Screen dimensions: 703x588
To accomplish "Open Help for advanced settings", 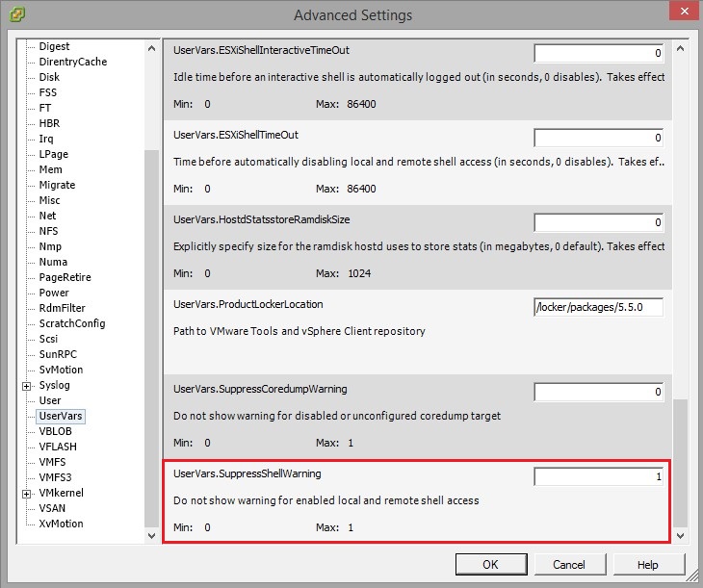I will (647, 565).
